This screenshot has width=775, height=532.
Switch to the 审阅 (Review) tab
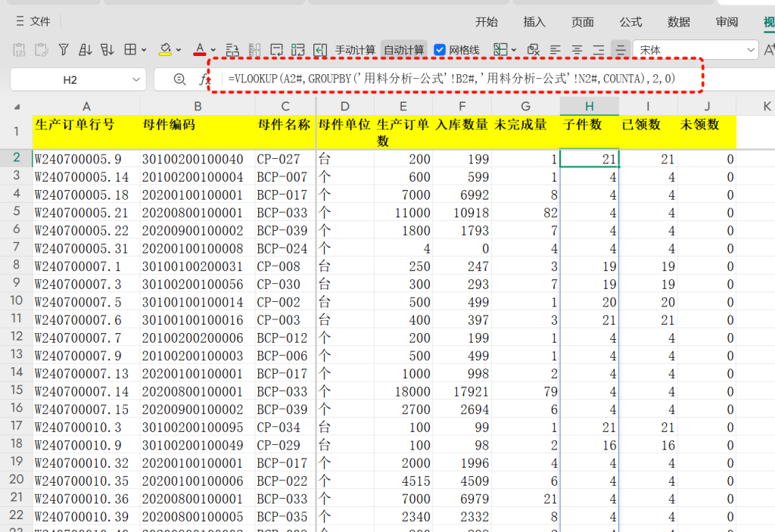click(x=727, y=22)
